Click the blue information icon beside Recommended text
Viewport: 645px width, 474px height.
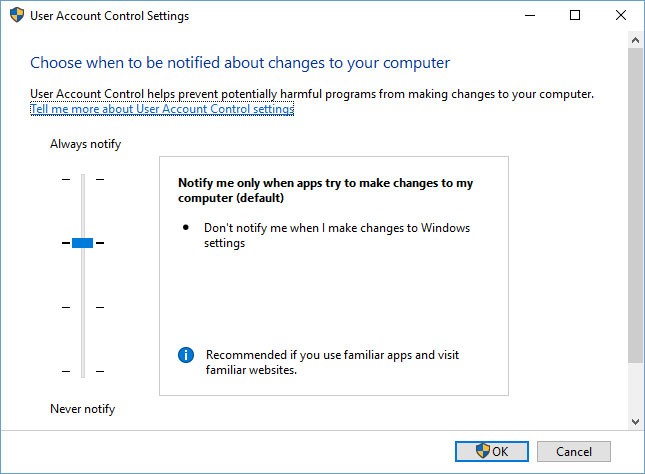(185, 355)
